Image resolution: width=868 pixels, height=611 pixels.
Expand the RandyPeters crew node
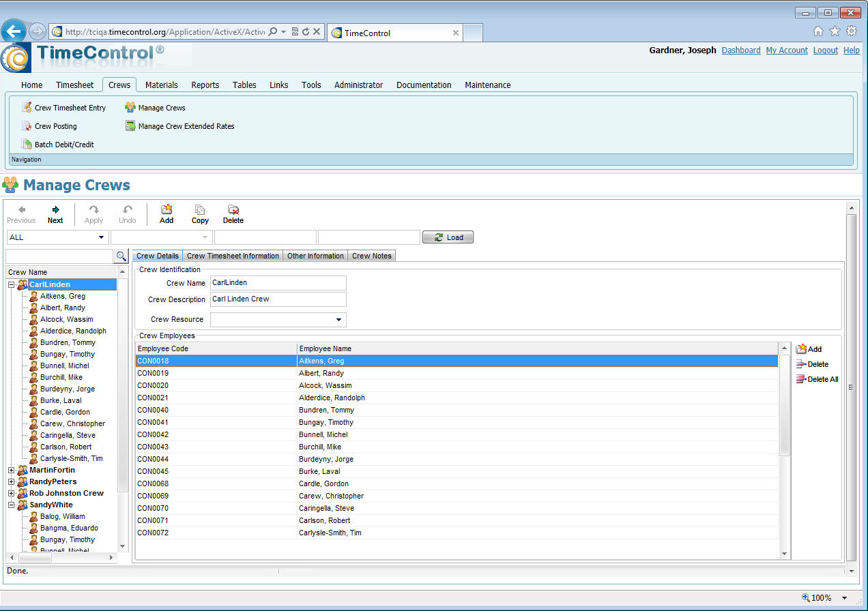point(11,482)
